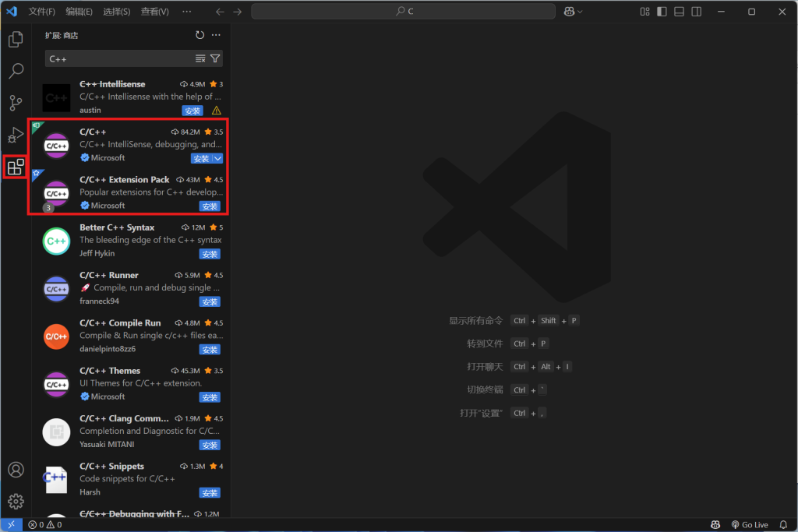
Task: Click the command center search box
Action: coord(403,11)
